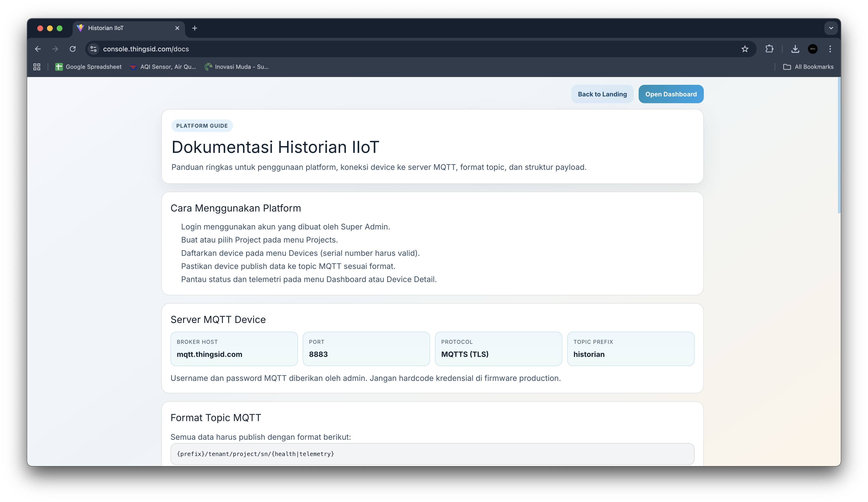
Task: Open the three-dot browser menu
Action: pos(830,49)
